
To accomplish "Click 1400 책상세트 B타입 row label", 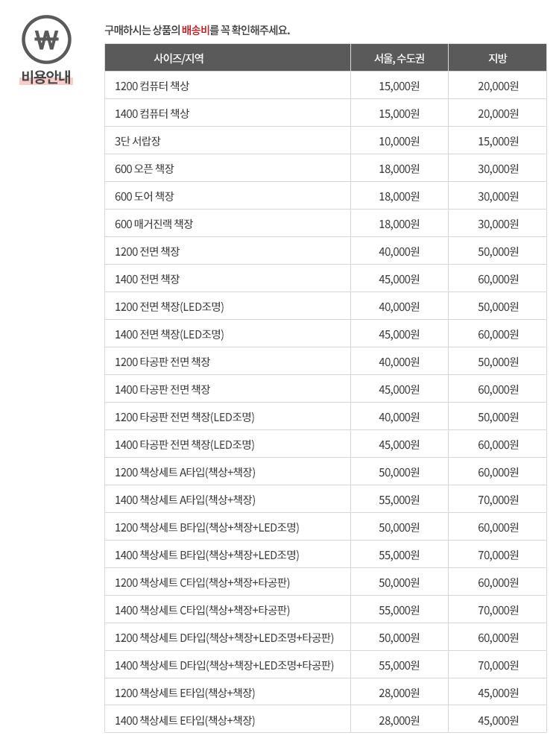I will 206,555.
